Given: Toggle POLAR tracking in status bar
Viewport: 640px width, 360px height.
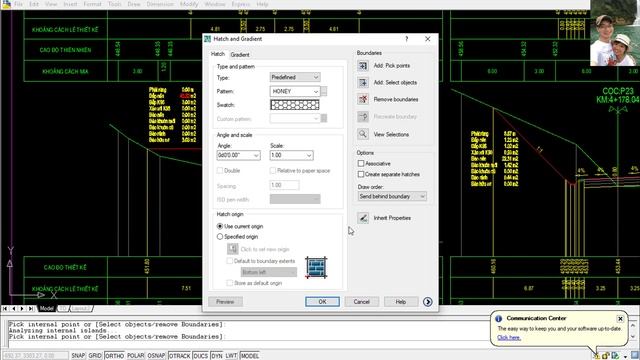Looking at the screenshot, I should tap(136, 356).
